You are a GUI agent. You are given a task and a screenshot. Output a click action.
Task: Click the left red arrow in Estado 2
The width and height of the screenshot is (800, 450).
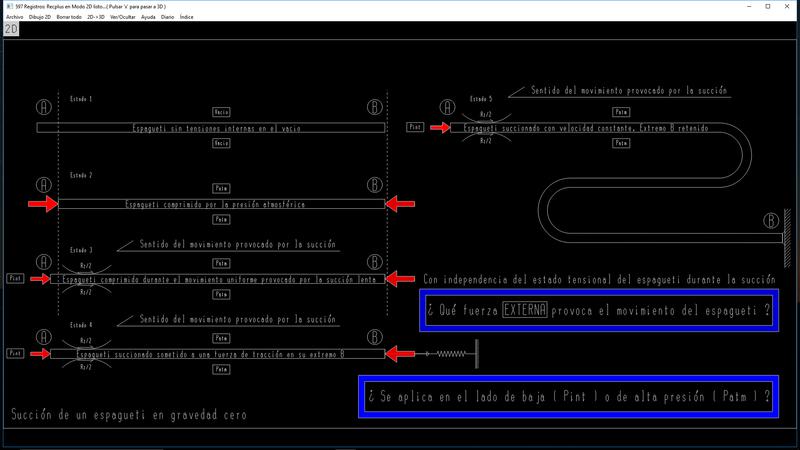pos(45,204)
